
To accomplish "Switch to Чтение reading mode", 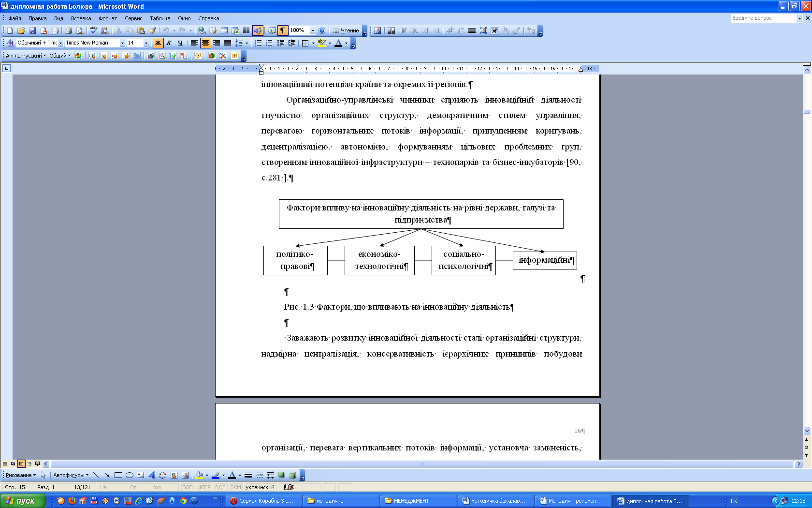I will 346,30.
